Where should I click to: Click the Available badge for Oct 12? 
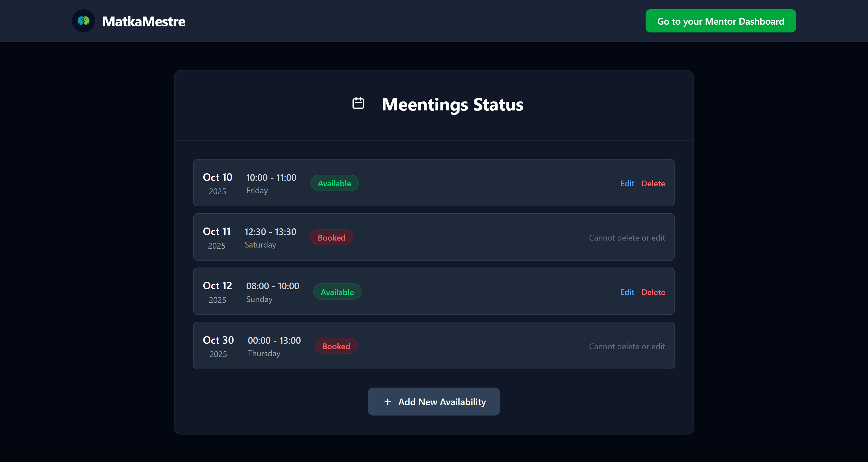[x=337, y=292]
